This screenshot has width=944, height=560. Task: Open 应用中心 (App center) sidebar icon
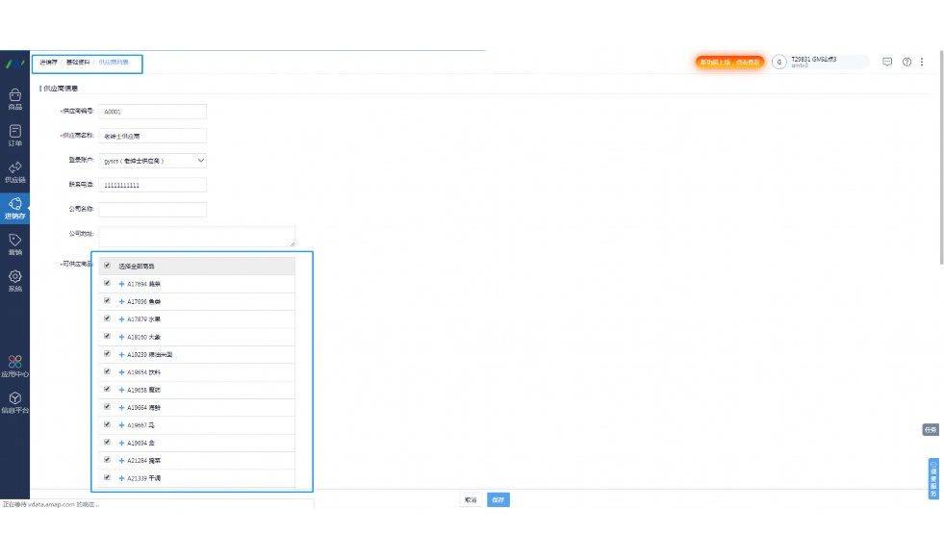tap(14, 365)
